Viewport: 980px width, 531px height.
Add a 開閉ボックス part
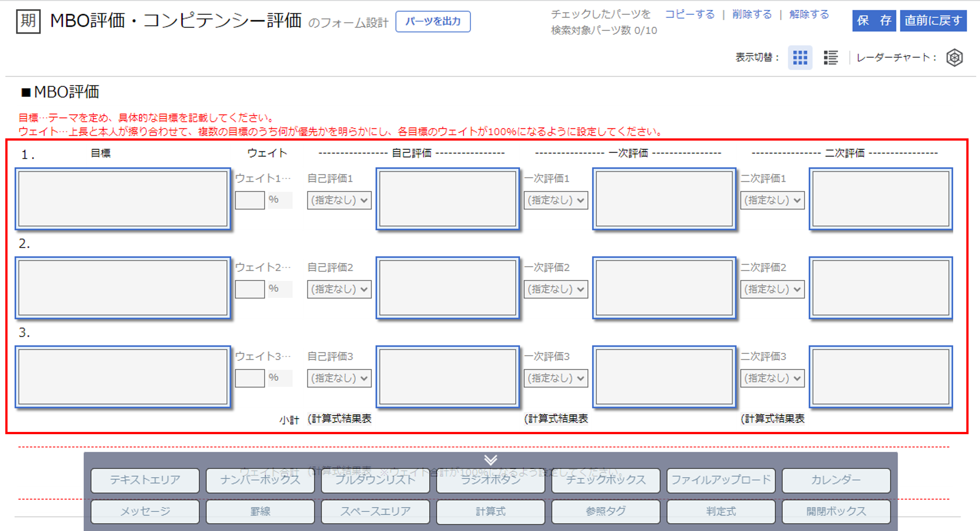pyautogui.click(x=836, y=511)
